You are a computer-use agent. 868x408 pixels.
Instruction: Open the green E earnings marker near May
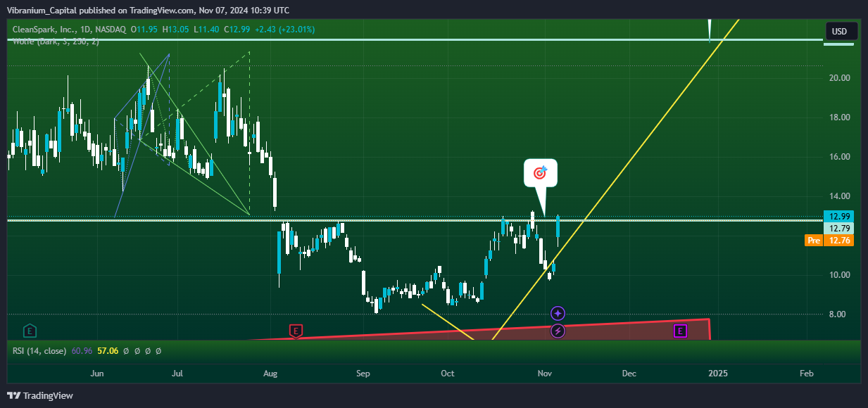[x=30, y=330]
